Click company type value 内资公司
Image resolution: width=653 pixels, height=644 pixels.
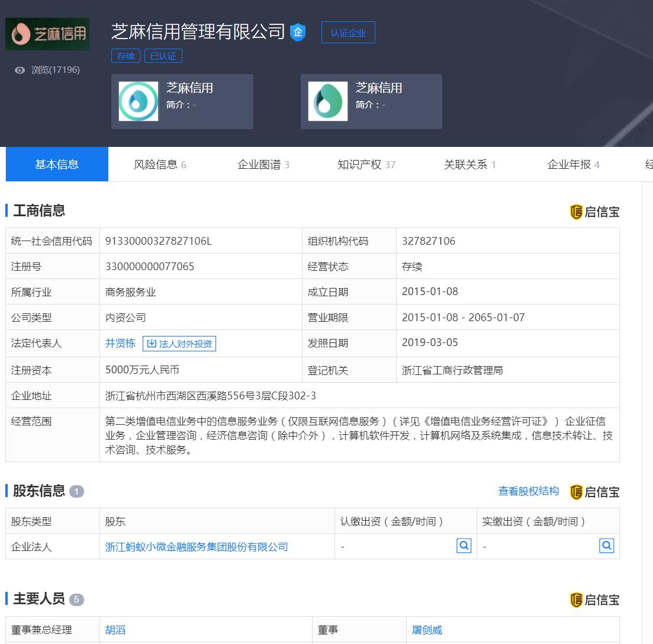pyautogui.click(x=126, y=317)
